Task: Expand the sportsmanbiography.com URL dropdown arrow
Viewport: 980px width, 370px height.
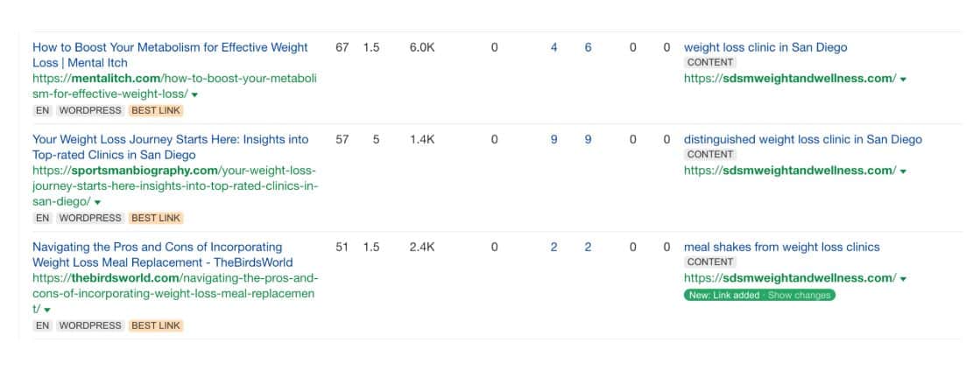Action: [97, 202]
